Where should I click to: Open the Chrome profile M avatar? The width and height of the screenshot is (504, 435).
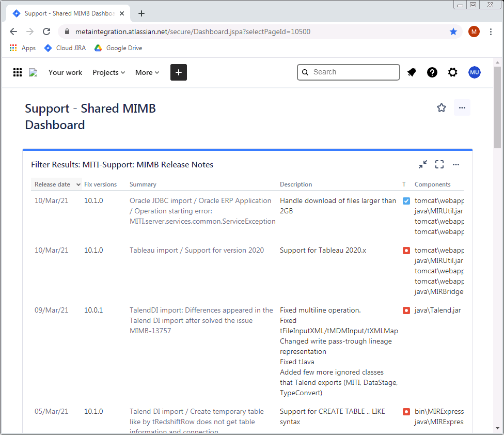[474, 32]
